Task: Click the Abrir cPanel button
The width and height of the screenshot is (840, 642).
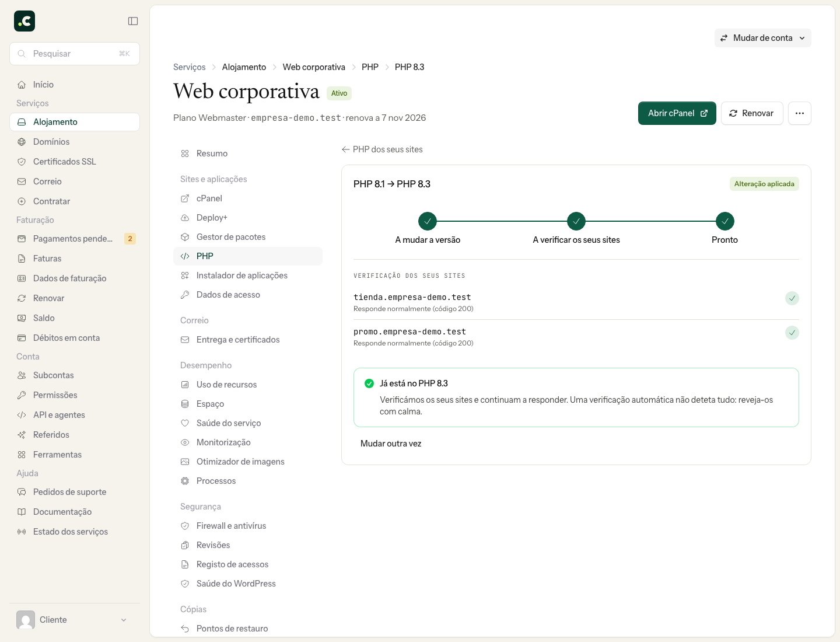Action: click(677, 113)
